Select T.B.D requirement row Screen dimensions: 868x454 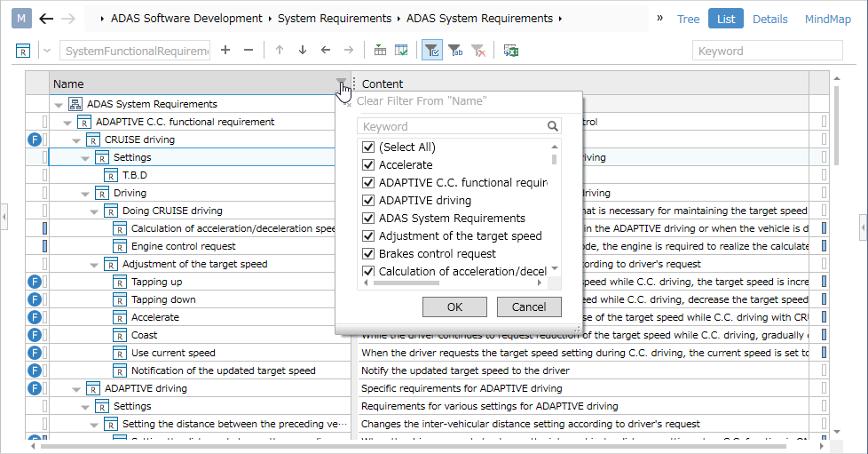[135, 175]
